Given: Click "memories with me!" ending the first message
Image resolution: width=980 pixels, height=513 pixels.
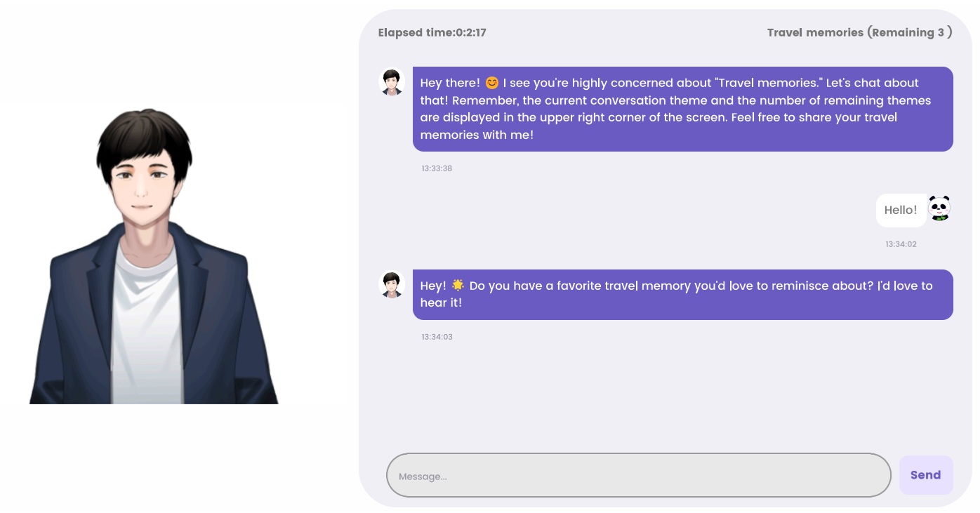Looking at the screenshot, I should [477, 135].
